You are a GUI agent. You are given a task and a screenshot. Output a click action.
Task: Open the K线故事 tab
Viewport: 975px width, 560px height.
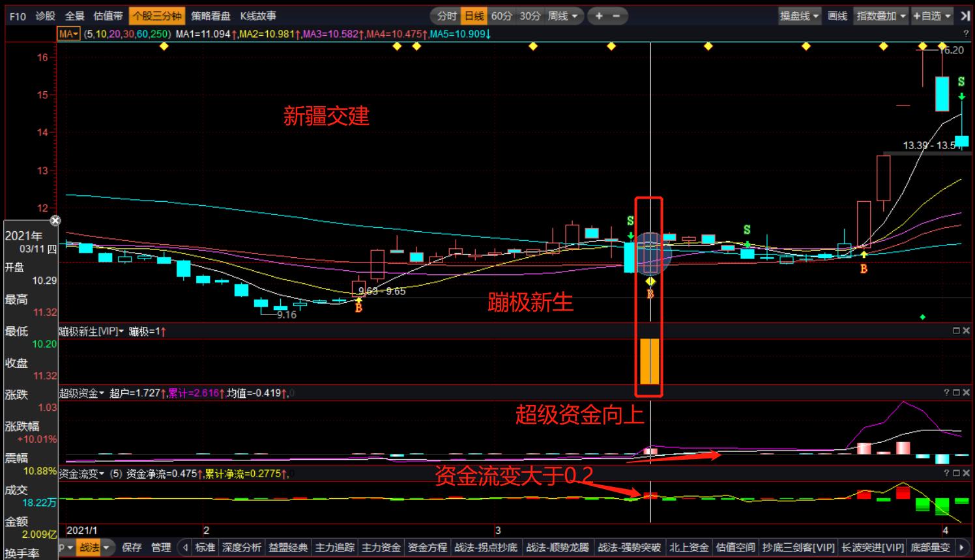259,16
